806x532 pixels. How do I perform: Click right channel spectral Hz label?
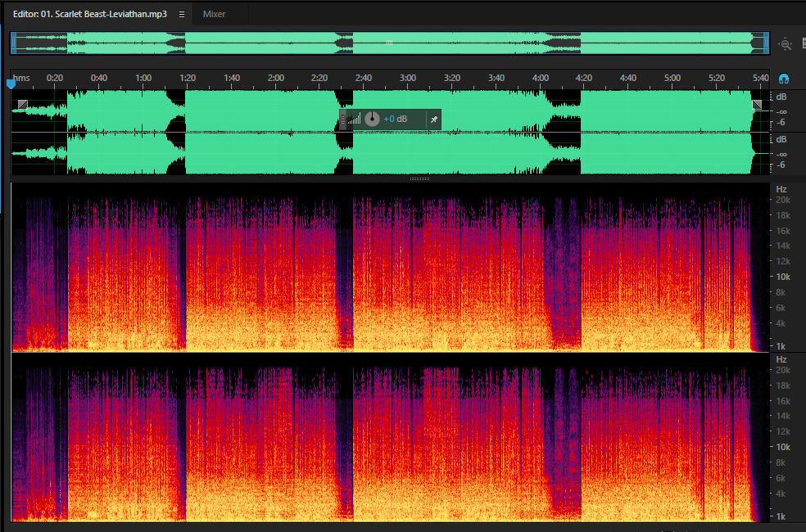click(781, 359)
